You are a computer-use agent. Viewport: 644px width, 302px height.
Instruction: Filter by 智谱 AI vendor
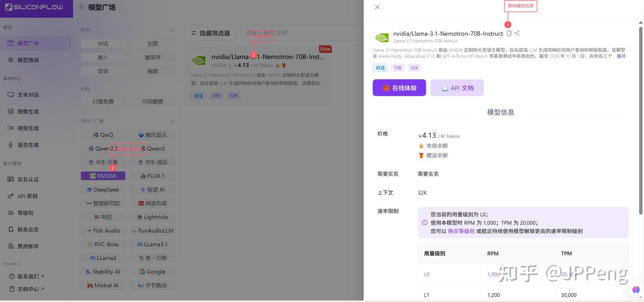(x=153, y=189)
